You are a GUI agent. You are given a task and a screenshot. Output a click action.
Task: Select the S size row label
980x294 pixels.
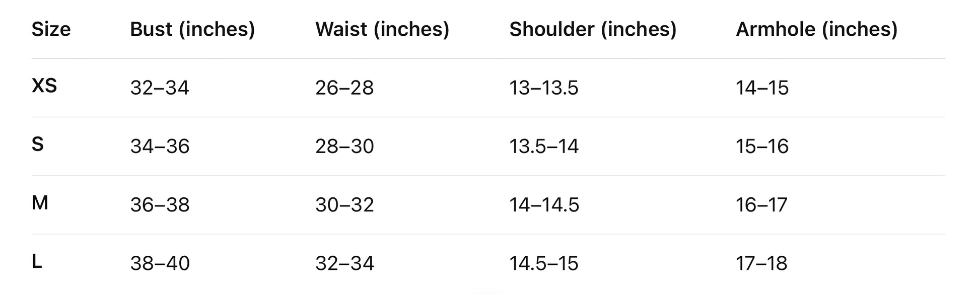pos(38,144)
